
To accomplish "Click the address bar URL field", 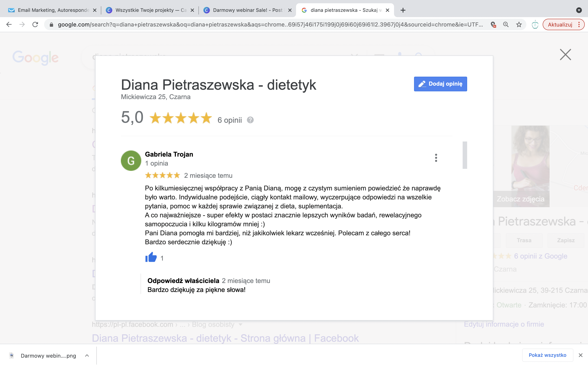I will coord(270,24).
